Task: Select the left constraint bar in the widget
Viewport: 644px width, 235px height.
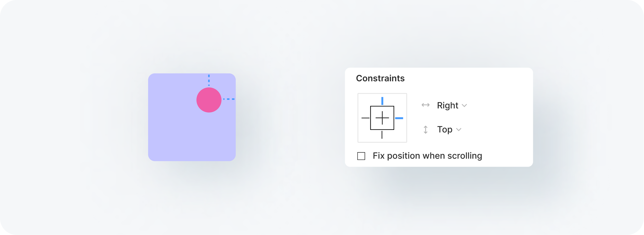Action: 365,118
